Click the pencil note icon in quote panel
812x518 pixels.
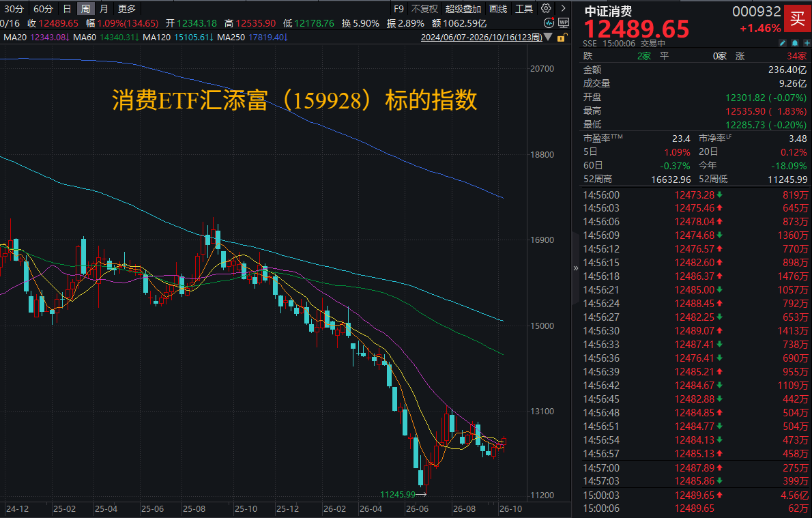pyautogui.click(x=783, y=43)
